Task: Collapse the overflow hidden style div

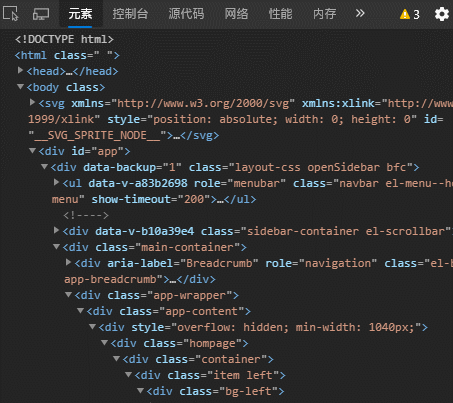Action: 92,327
